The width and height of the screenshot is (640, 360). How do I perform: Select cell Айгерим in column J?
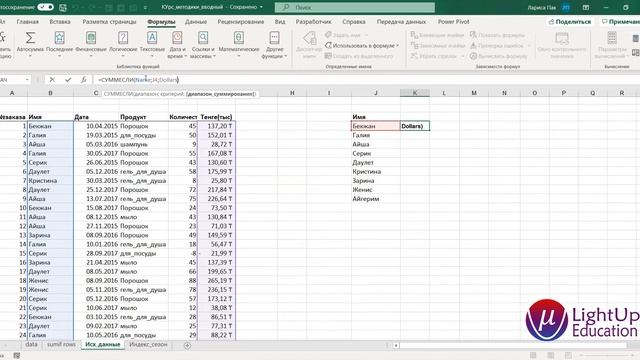[376, 199]
